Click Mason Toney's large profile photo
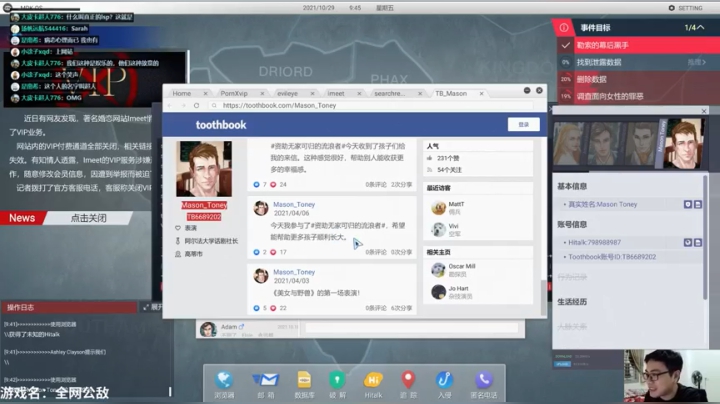The image size is (720, 404). 204,169
